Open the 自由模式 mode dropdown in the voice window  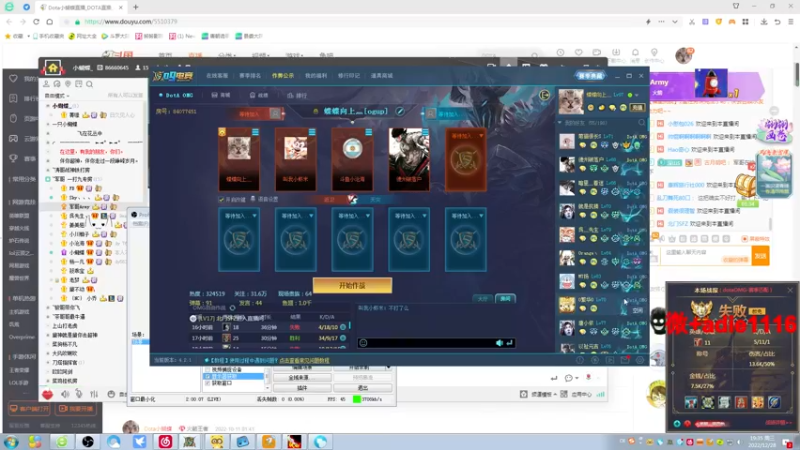[57, 95]
